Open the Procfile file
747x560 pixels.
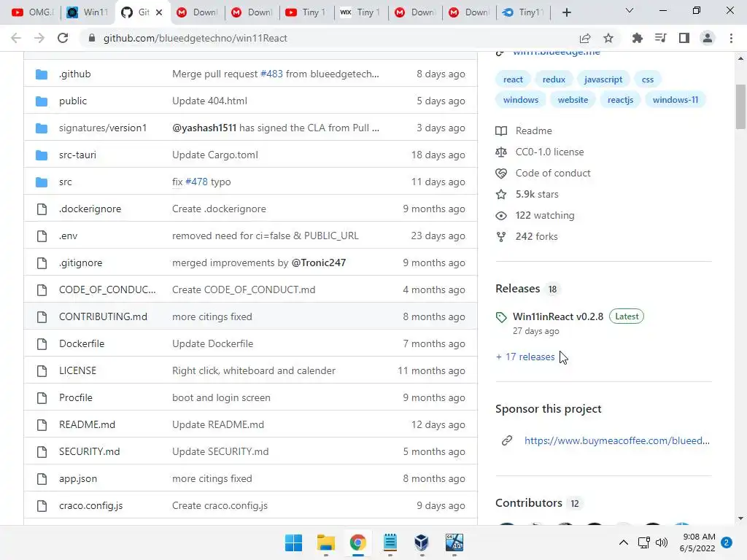[76, 397]
